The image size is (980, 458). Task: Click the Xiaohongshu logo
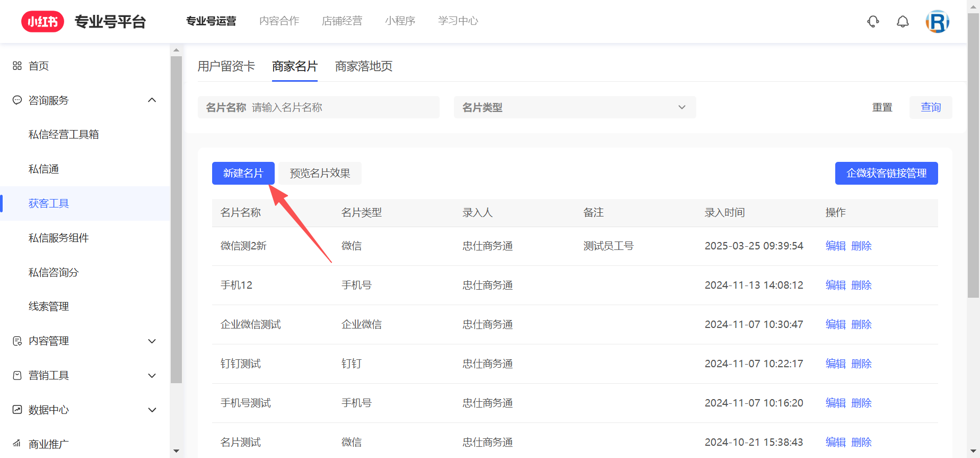(42, 22)
